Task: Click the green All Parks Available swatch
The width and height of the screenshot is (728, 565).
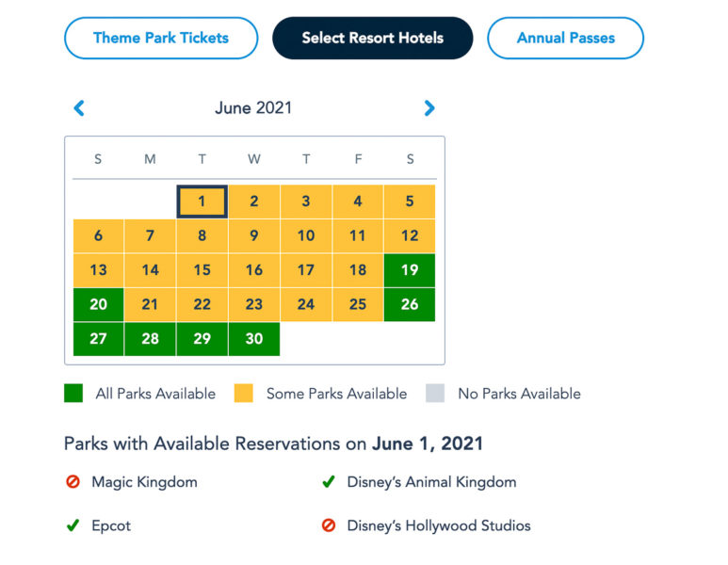Action: (73, 394)
